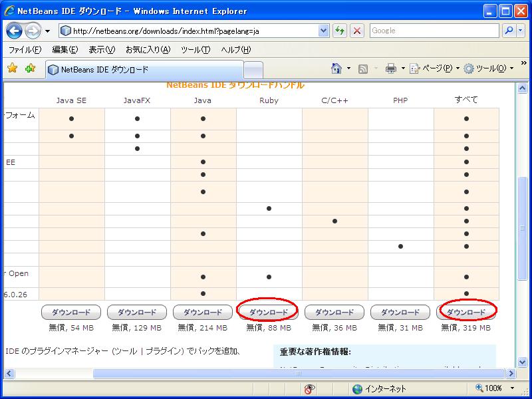The width and height of the screenshot is (532, 399).
Task: Click the PHP column header
Action: [400, 100]
